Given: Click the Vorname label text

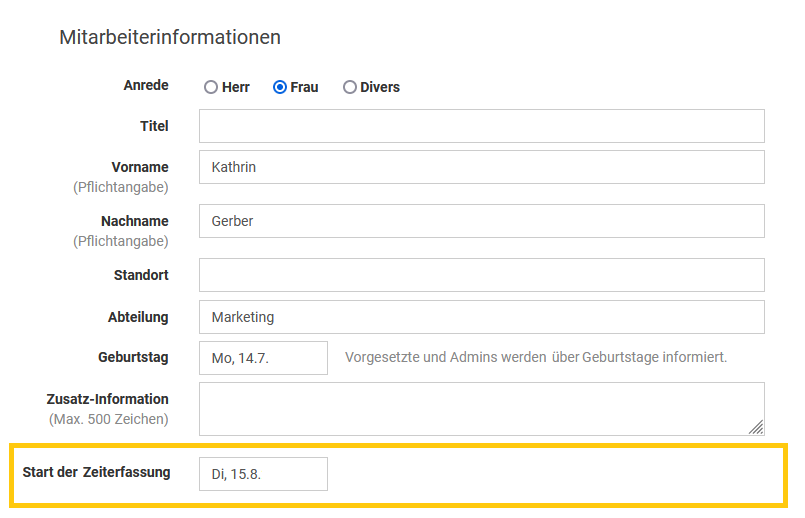Looking at the screenshot, I should pos(140,167).
